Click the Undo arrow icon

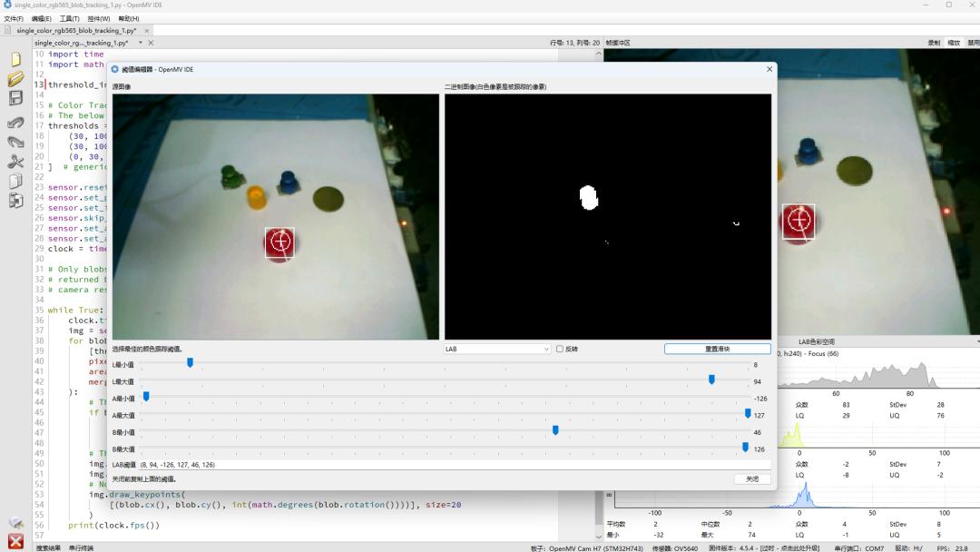coord(15,123)
